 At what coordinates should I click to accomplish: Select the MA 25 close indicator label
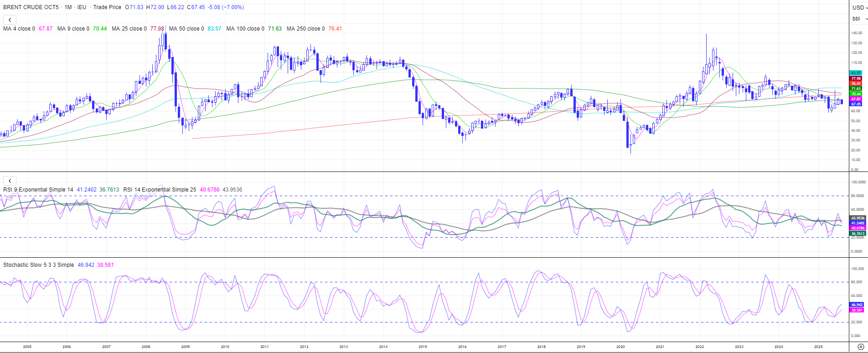pyautogui.click(x=129, y=29)
